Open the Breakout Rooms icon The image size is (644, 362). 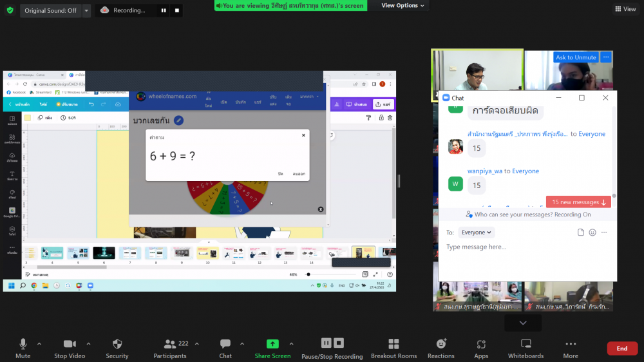click(393, 344)
